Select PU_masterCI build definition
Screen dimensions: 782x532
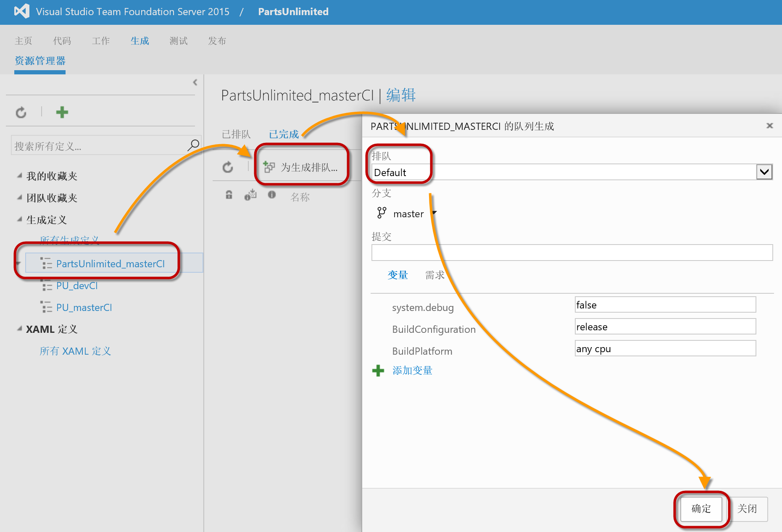pyautogui.click(x=84, y=308)
